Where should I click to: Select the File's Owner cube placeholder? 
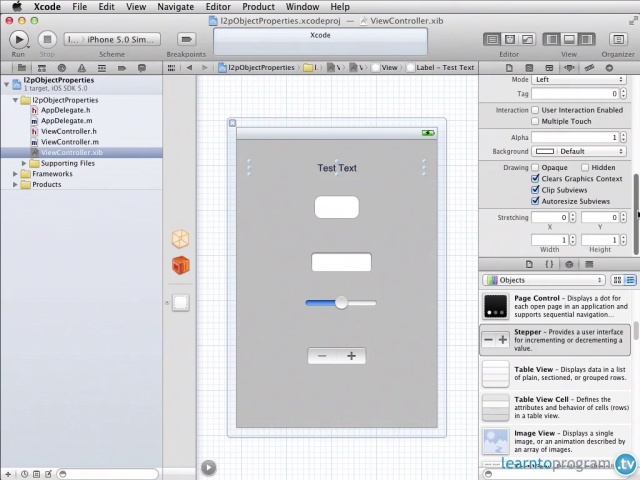tap(180, 239)
